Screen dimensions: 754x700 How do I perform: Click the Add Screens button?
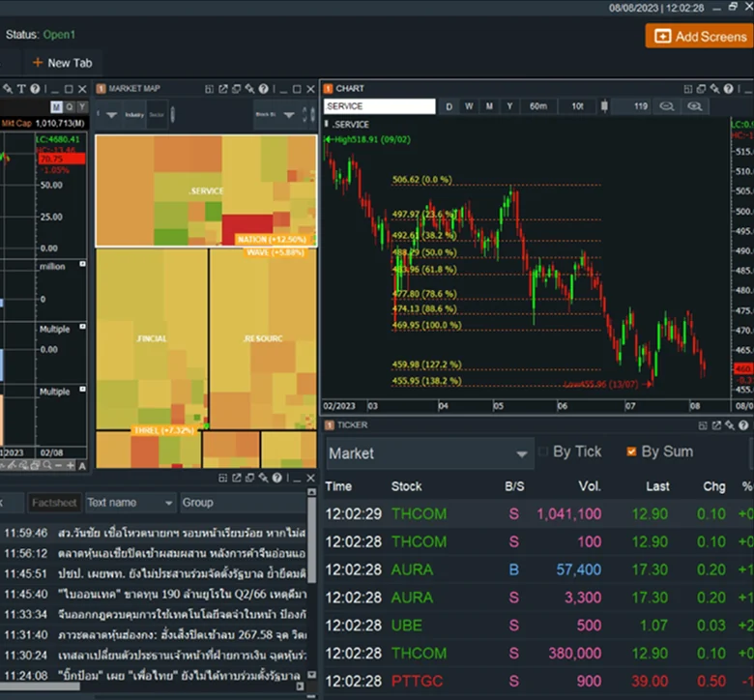pos(699,36)
